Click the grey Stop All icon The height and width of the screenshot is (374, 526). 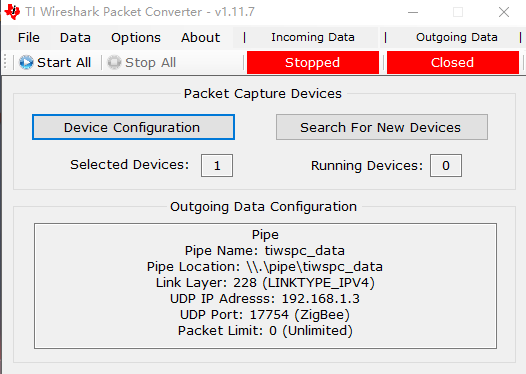click(x=114, y=62)
